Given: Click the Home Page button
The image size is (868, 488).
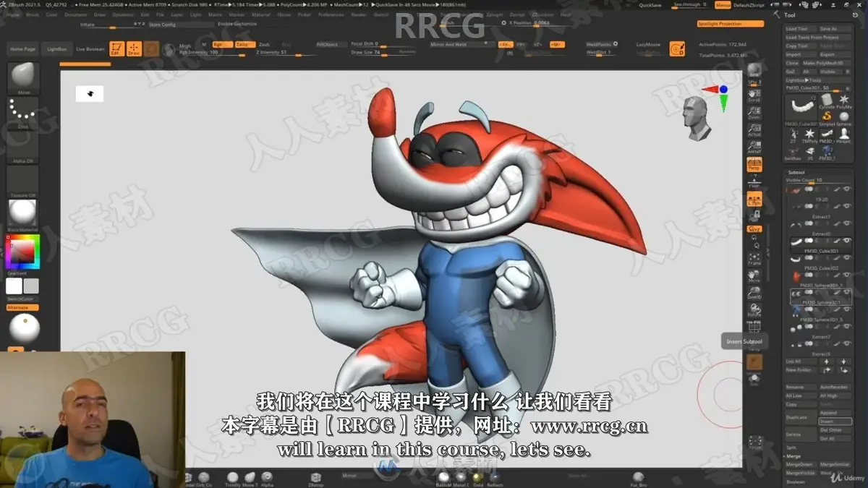Looking at the screenshot, I should (22, 49).
